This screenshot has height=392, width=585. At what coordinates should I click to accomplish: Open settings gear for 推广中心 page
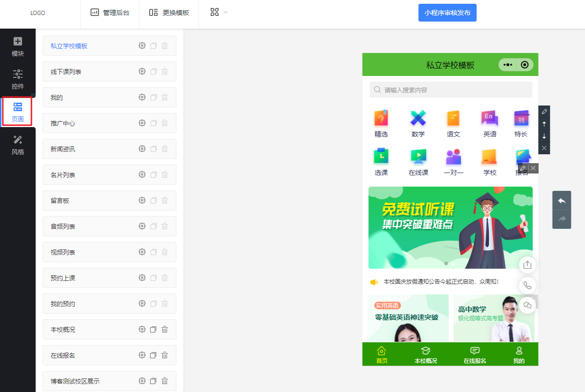click(142, 123)
